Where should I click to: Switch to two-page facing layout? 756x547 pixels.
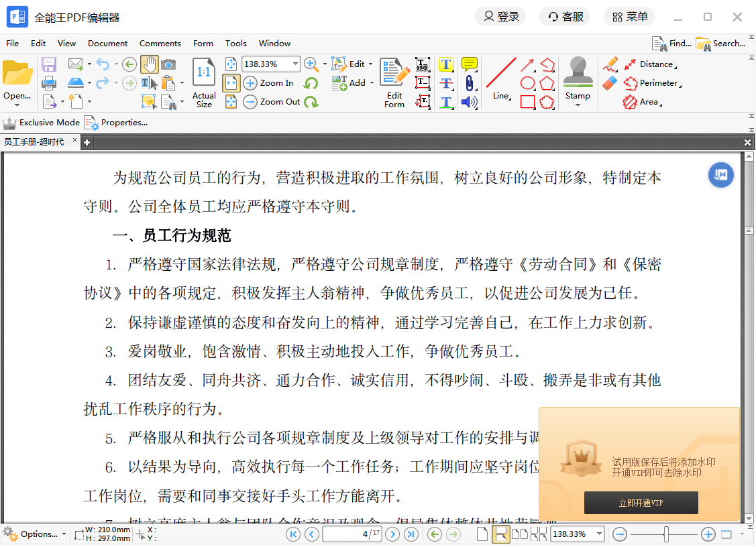[519, 534]
